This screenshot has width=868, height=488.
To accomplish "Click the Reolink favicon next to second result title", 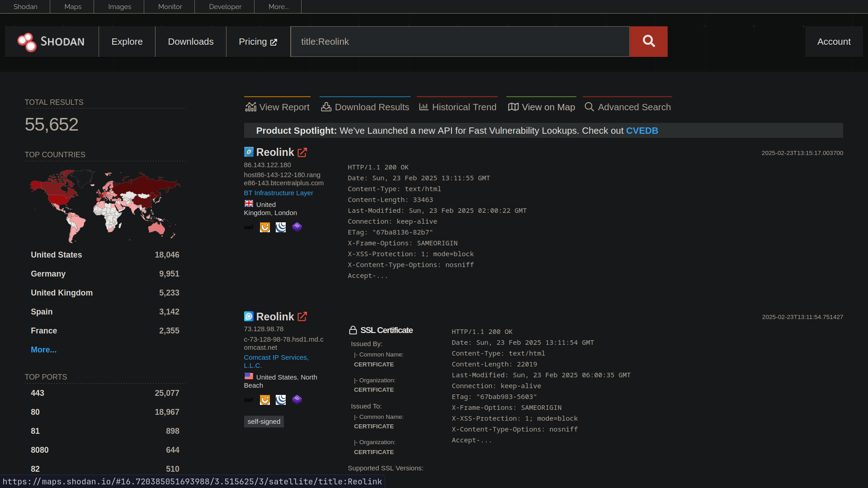I will pyautogui.click(x=248, y=316).
